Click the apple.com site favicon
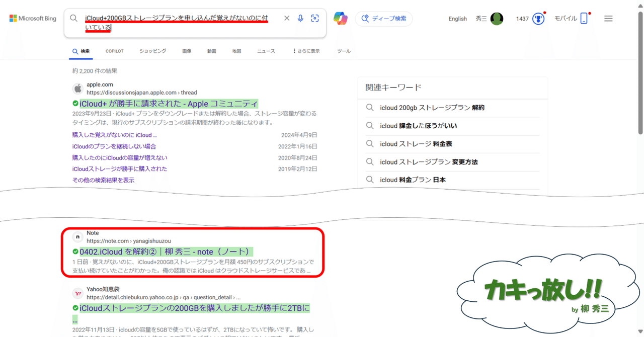The width and height of the screenshot is (644, 337). (77, 89)
